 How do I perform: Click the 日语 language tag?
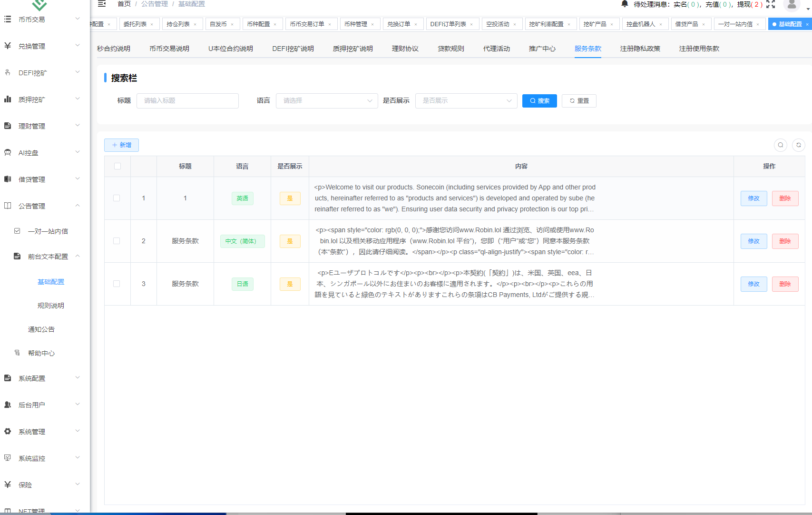tap(243, 284)
